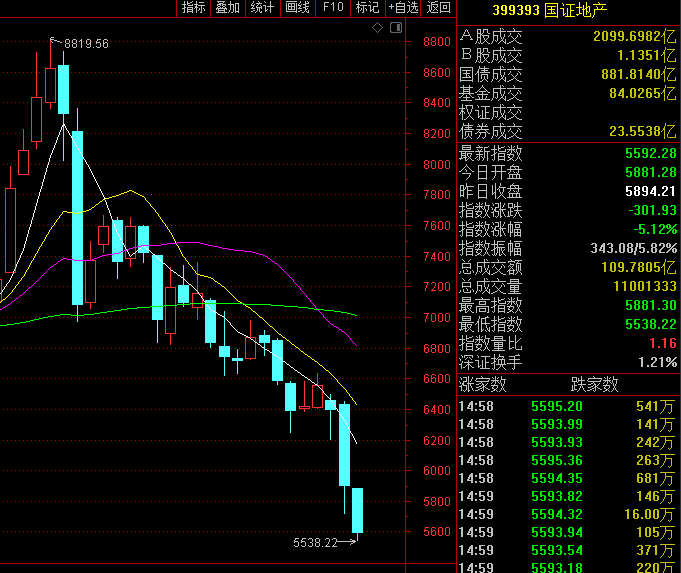Viewport: 681px width, 573px height.
Task: Select the tick row priced 5595.20
Action: (567, 407)
